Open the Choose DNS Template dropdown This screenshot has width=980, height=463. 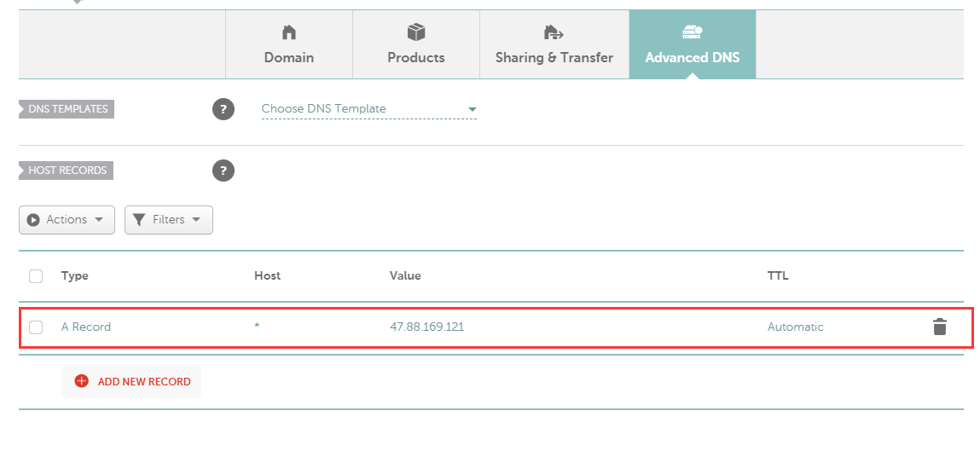coord(368,109)
